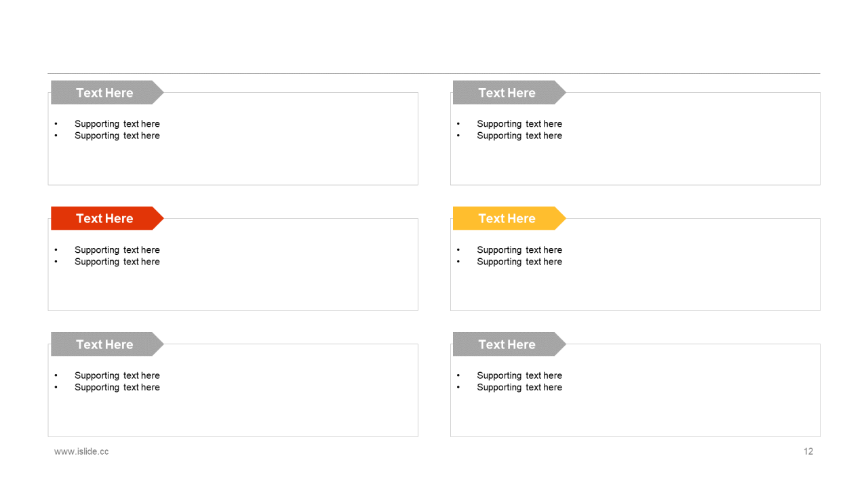This screenshot has height=488, width=868.
Task: Select slide number 12 in the footer
Action: (x=808, y=451)
